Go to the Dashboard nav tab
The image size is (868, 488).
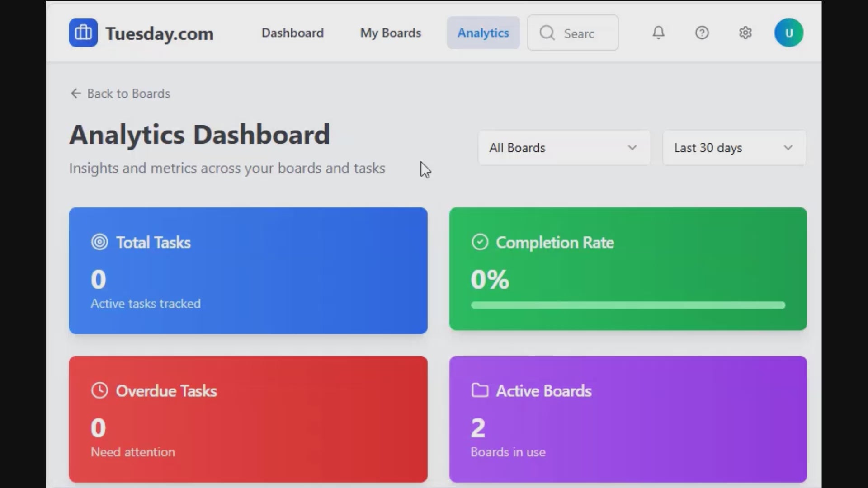292,33
